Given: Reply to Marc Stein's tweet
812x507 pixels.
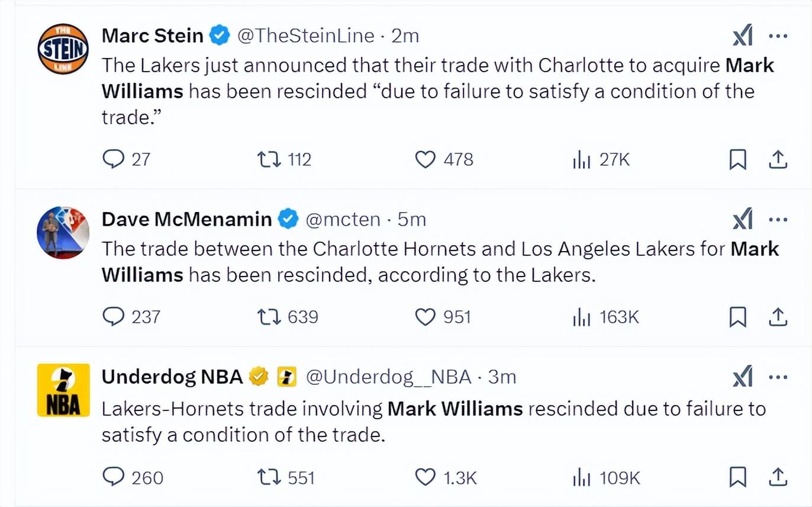Looking at the screenshot, I should click(113, 159).
